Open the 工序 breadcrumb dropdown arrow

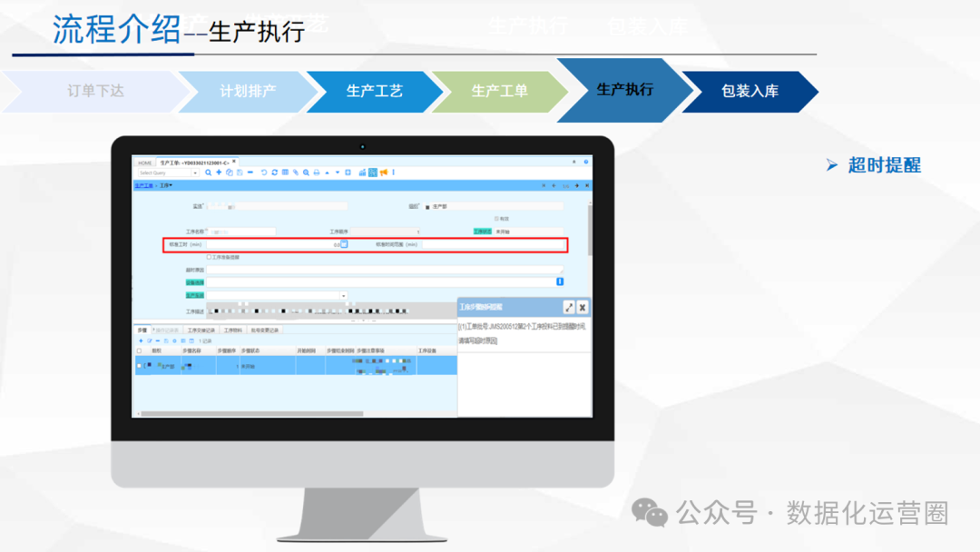[x=171, y=186]
